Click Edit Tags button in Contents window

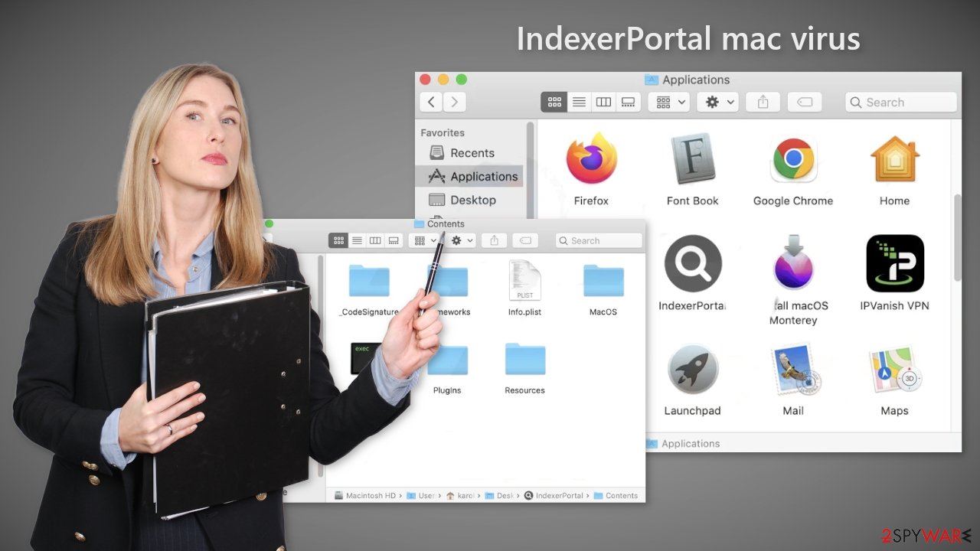[x=525, y=240]
